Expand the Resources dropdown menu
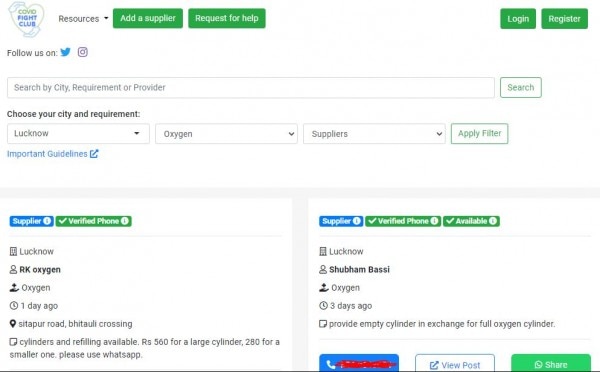Viewport: 600px width, 372px height. point(83,18)
